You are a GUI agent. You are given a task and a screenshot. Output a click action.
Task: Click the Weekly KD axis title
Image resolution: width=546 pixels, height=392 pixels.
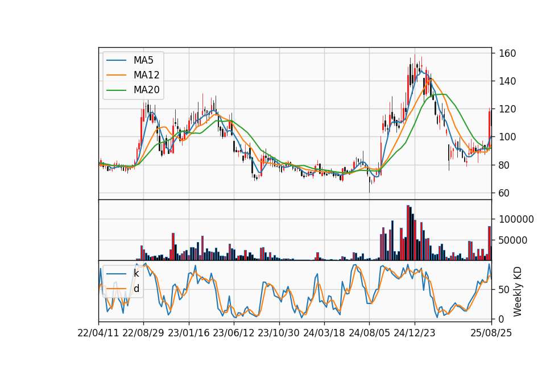pyautogui.click(x=518, y=291)
